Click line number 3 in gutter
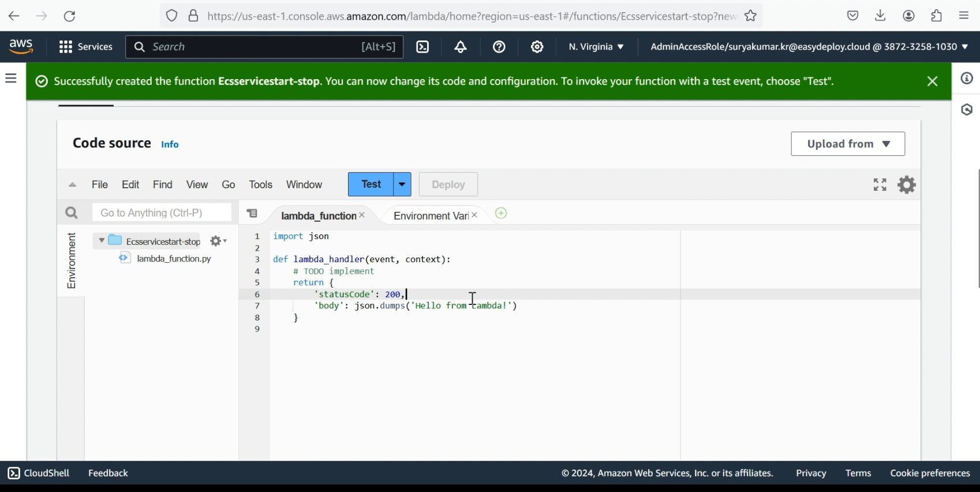980x492 pixels. pos(257,260)
